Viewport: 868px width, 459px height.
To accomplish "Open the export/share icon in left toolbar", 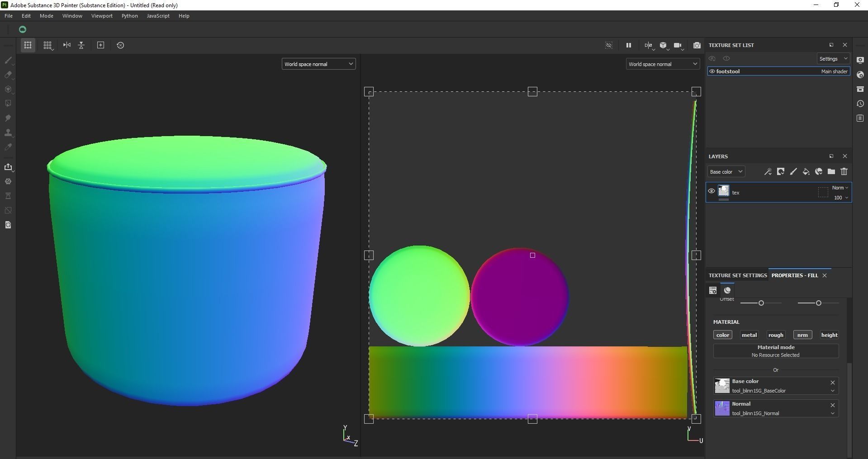I will point(8,167).
